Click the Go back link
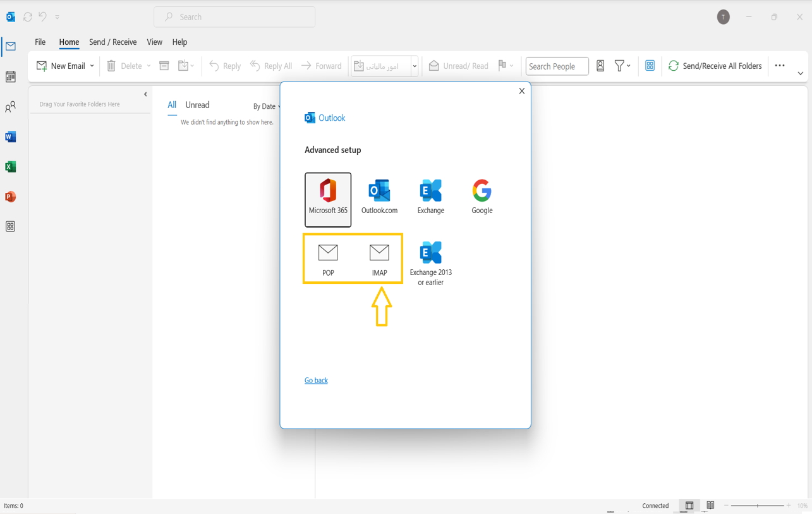 [316, 381]
